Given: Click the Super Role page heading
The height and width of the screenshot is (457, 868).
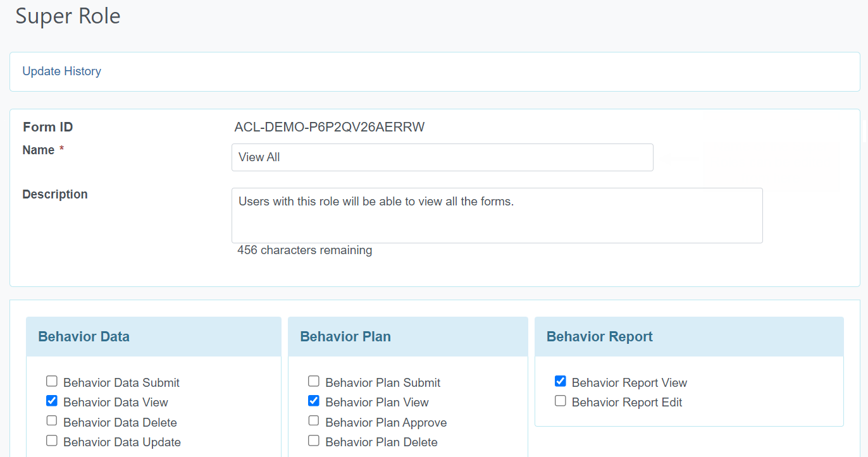Looking at the screenshot, I should [x=68, y=16].
